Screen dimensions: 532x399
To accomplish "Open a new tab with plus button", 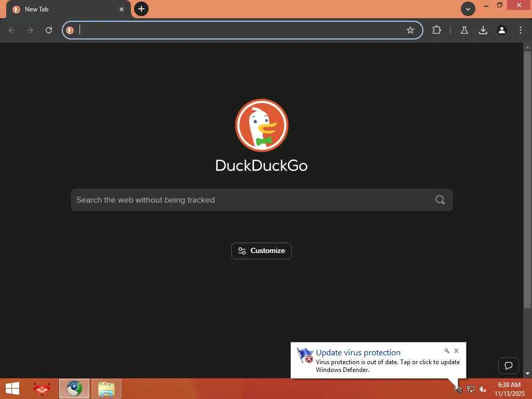I will pos(141,9).
